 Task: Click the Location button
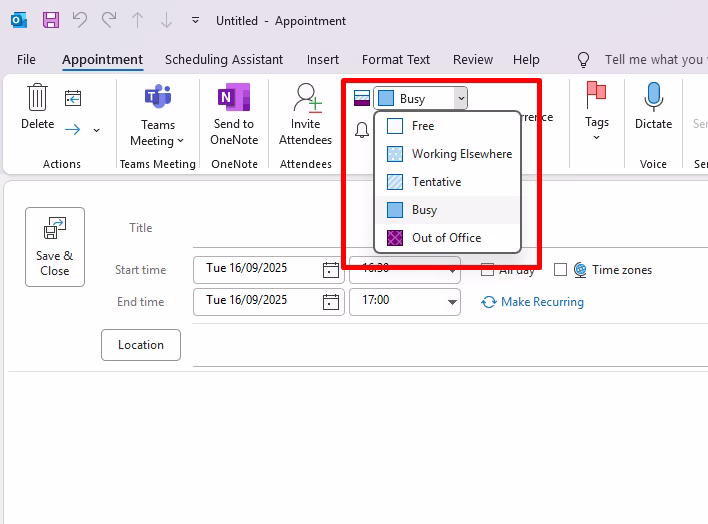point(141,345)
